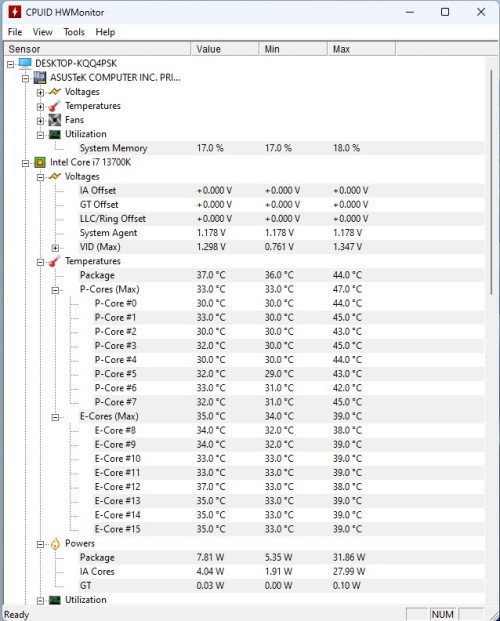Open the File menu
Viewport: 500px width, 621px height.
pos(15,32)
